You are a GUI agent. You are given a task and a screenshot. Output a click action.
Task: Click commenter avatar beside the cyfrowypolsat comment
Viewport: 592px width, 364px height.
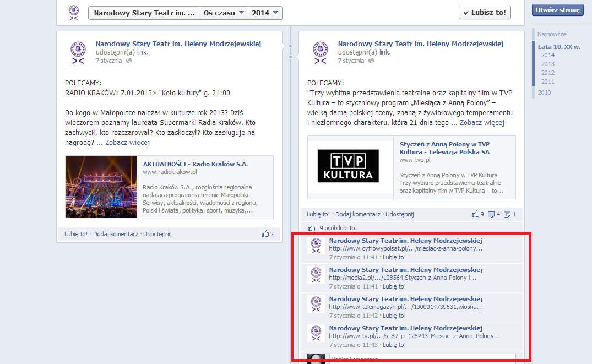[x=316, y=246]
